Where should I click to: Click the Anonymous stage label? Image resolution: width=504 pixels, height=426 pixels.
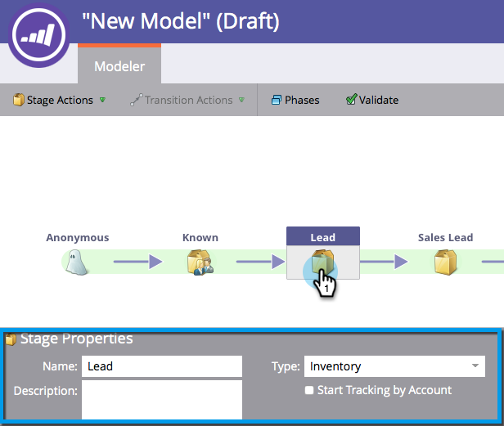pyautogui.click(x=78, y=237)
